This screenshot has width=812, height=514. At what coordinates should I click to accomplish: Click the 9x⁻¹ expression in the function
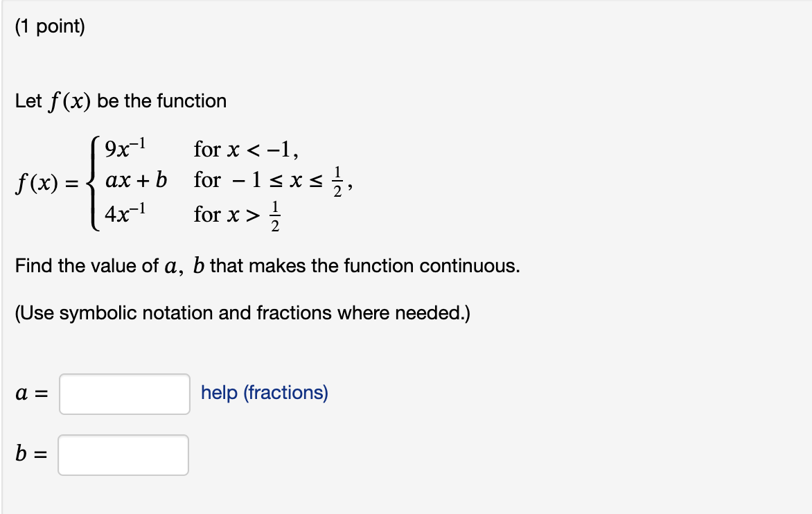[x=125, y=147]
